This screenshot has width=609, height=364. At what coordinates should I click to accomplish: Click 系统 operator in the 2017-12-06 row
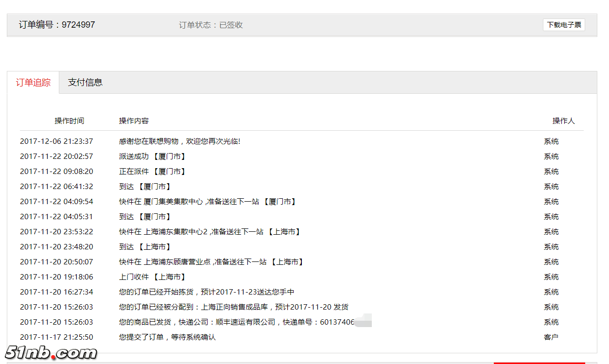click(551, 141)
